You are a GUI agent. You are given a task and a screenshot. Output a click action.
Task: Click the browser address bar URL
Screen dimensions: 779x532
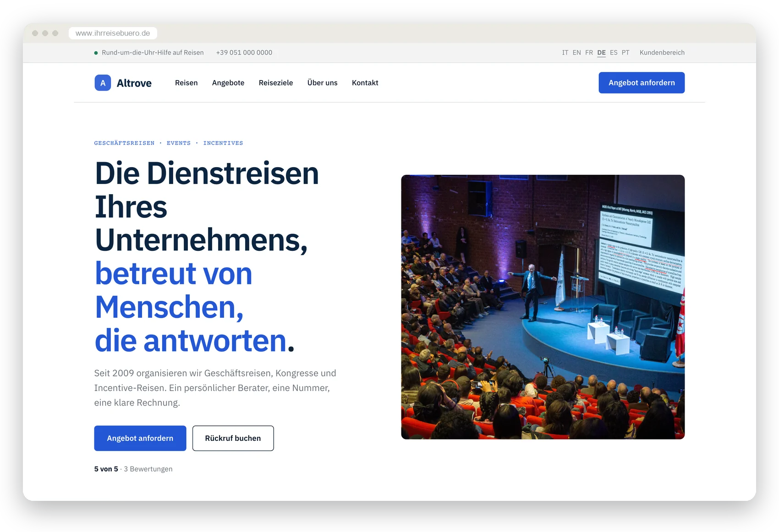coord(113,33)
